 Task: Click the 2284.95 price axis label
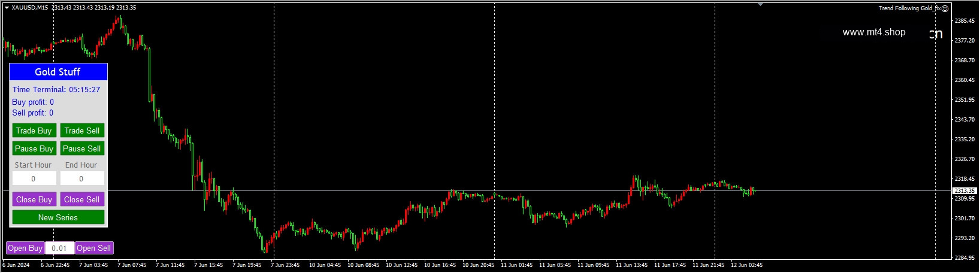(964, 258)
